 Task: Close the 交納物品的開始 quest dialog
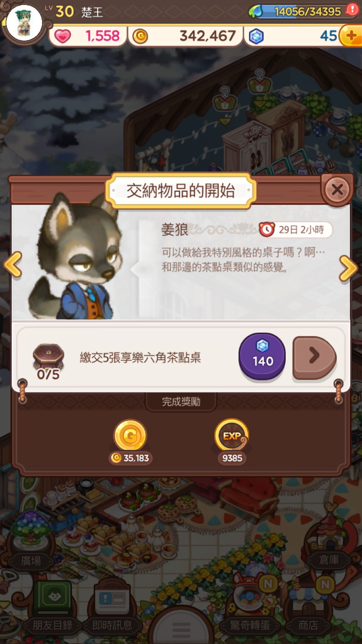[x=337, y=190]
